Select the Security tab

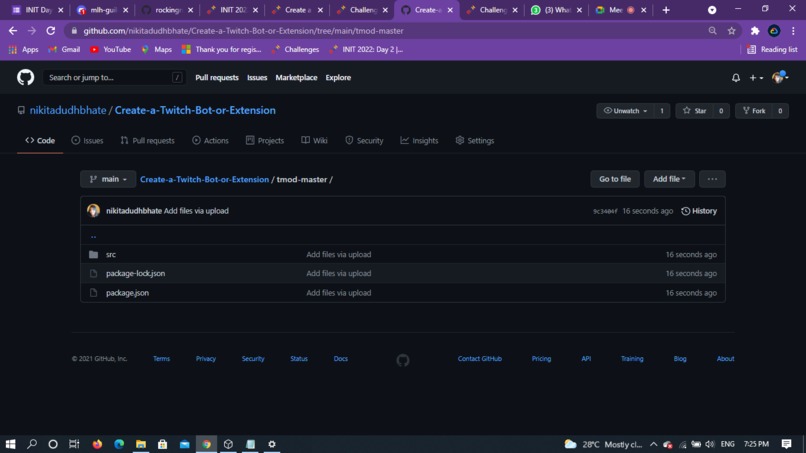364,140
